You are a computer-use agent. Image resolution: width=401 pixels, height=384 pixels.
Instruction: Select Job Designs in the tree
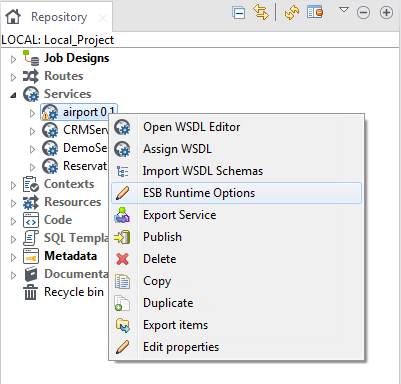tap(77, 58)
